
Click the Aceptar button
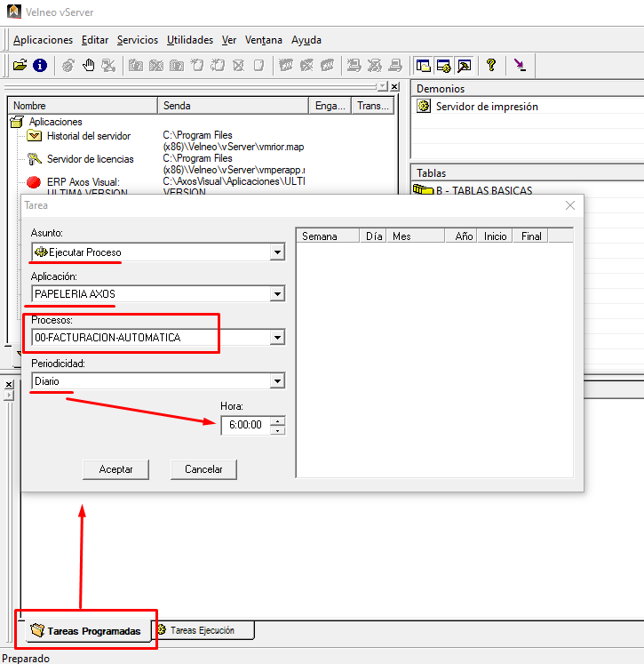(116, 469)
